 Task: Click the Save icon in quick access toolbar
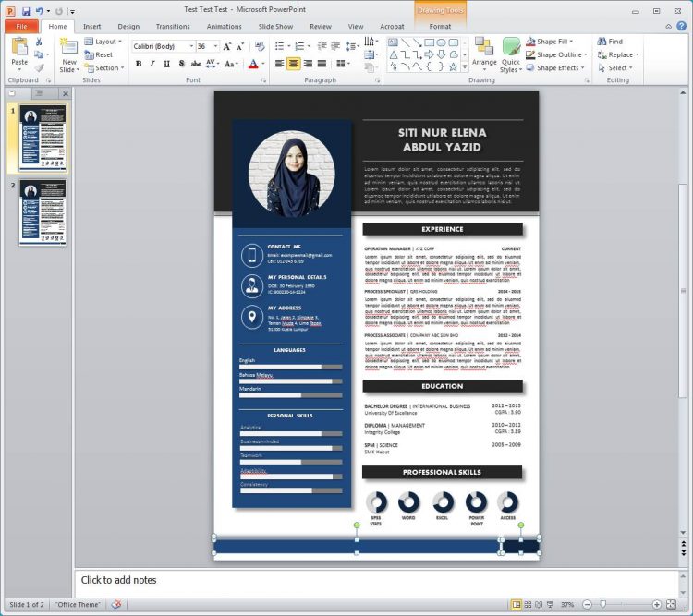[x=26, y=11]
